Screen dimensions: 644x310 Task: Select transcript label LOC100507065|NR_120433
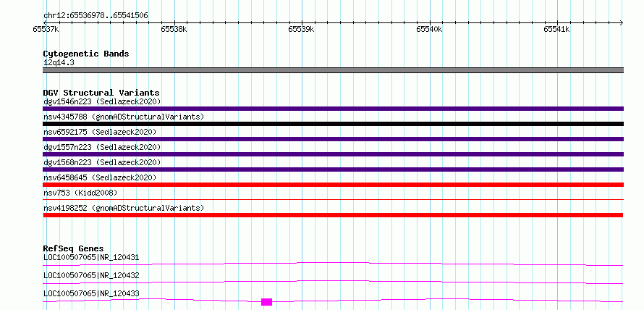(x=91, y=293)
